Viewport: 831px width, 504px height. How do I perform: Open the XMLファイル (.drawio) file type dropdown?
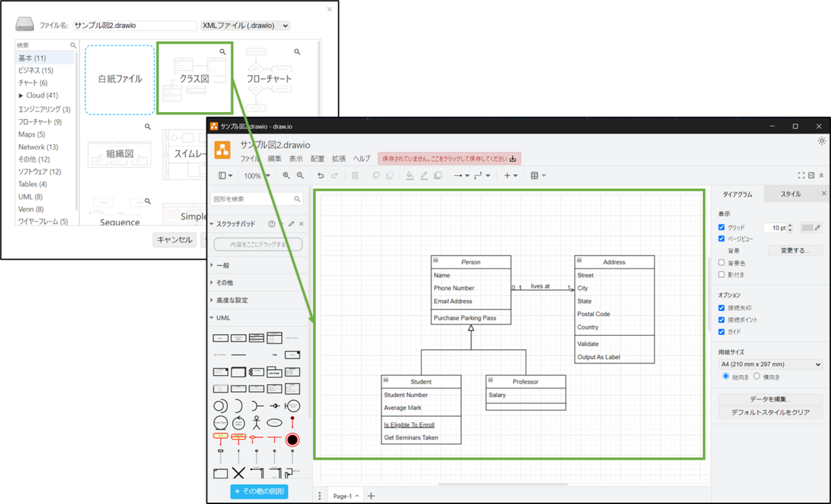click(244, 26)
